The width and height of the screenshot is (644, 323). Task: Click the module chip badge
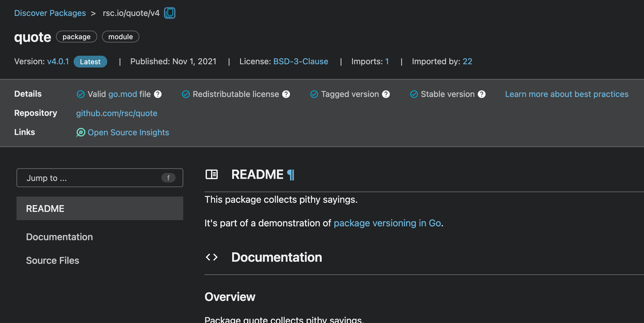[x=120, y=37]
